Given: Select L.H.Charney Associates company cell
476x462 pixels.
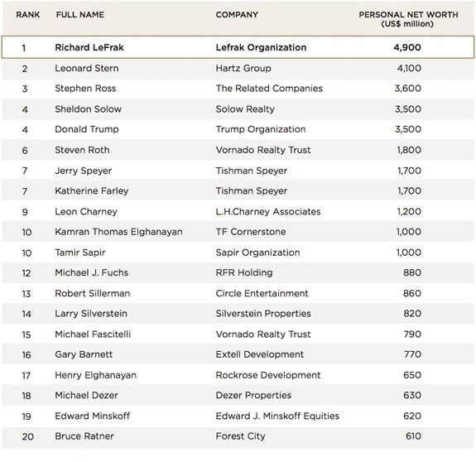Looking at the screenshot, I should [x=268, y=212].
